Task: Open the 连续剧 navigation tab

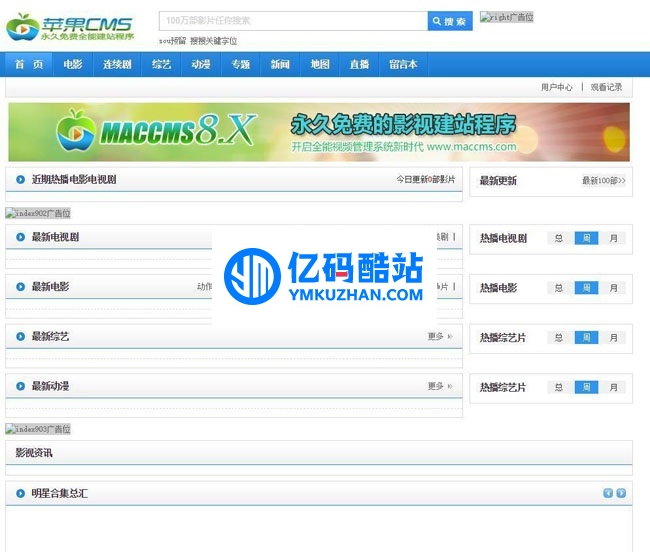Action: tap(117, 64)
